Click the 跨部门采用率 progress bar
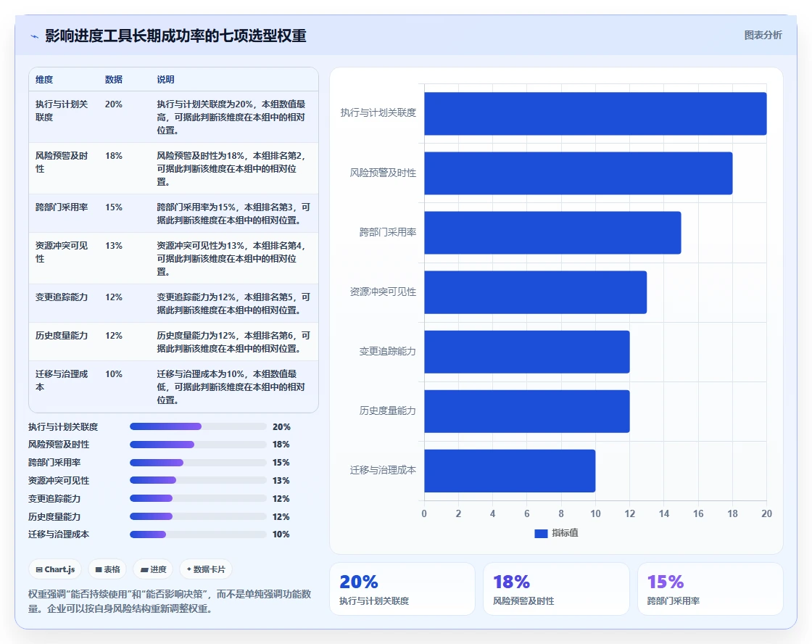The width and height of the screenshot is (812, 644). [x=198, y=463]
